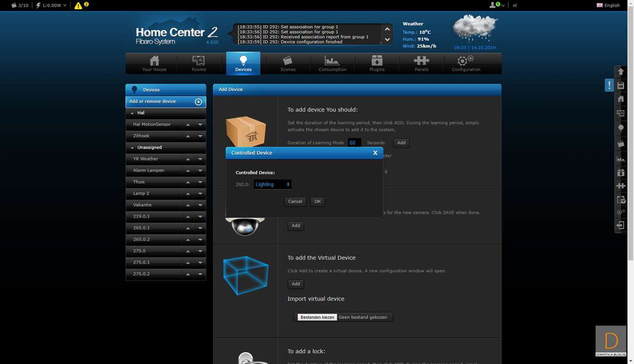Select device 219.0.1 in list
Viewport: 634px width, 364px height.
(141, 216)
